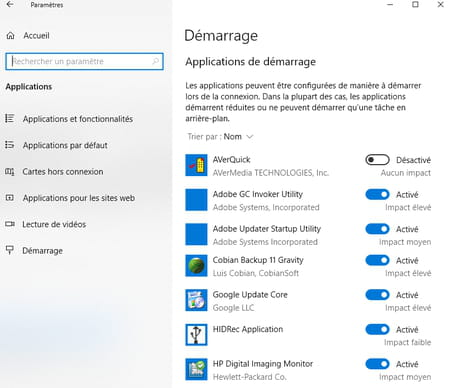
Task: Click Lecture de vidéos camera icon
Action: (10, 224)
